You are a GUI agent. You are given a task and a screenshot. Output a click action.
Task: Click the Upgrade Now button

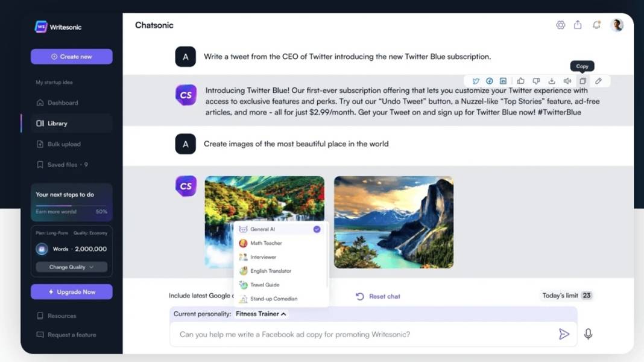72,292
